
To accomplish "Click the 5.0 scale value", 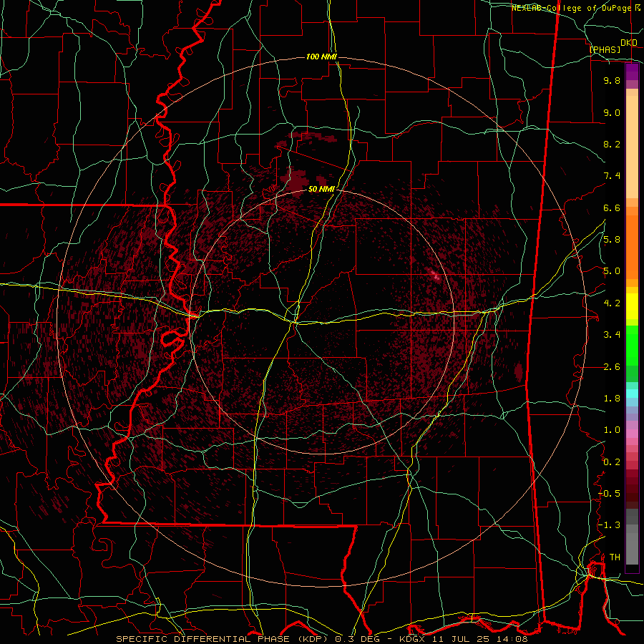I will click(612, 271).
